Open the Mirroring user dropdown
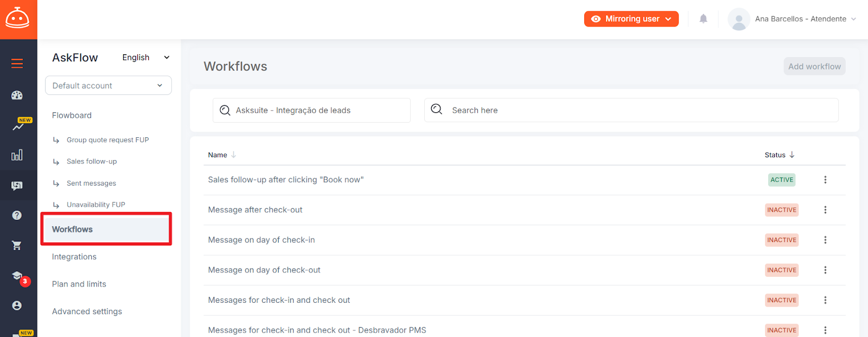 tap(631, 19)
